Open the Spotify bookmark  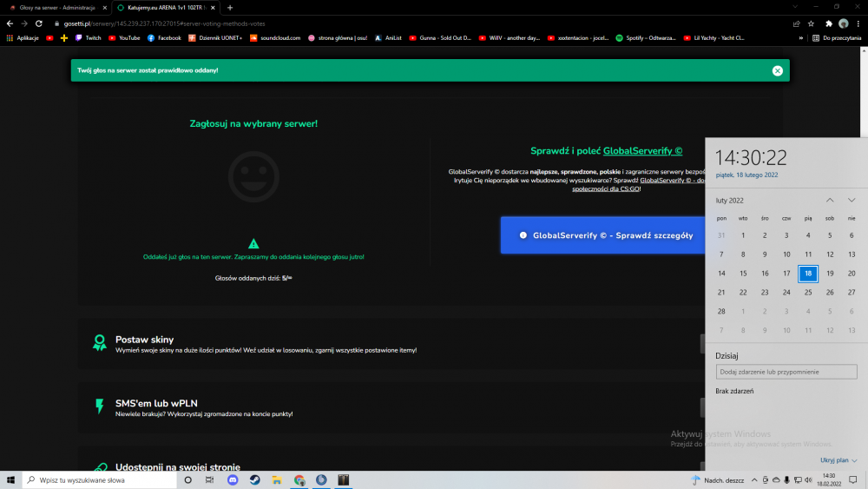(x=646, y=38)
